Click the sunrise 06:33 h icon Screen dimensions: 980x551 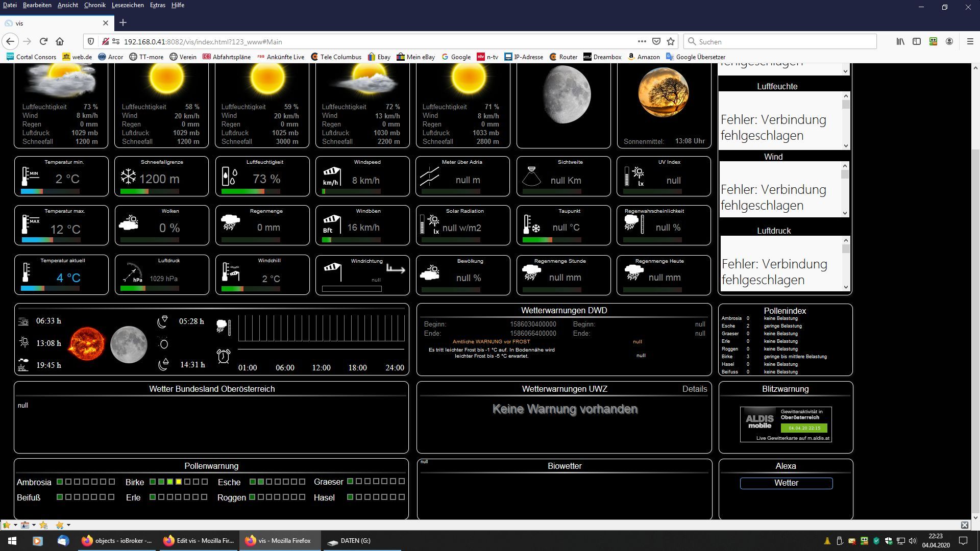click(x=23, y=321)
